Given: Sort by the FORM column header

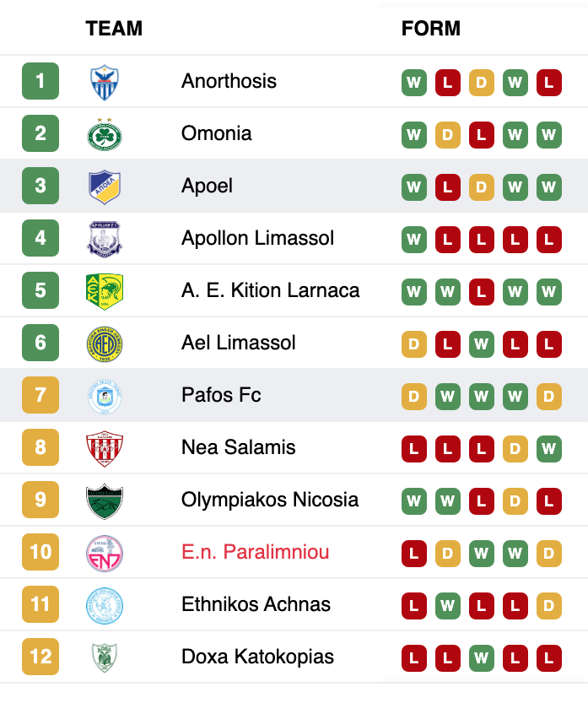Looking at the screenshot, I should (430, 29).
